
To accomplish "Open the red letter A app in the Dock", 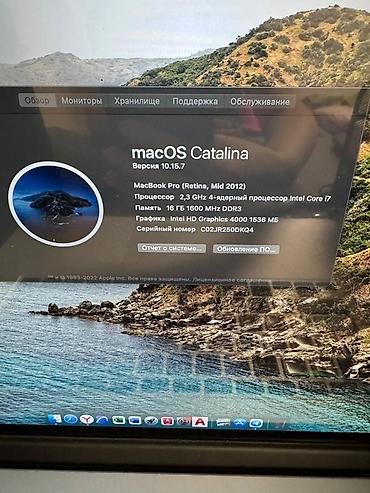I will click(200, 422).
